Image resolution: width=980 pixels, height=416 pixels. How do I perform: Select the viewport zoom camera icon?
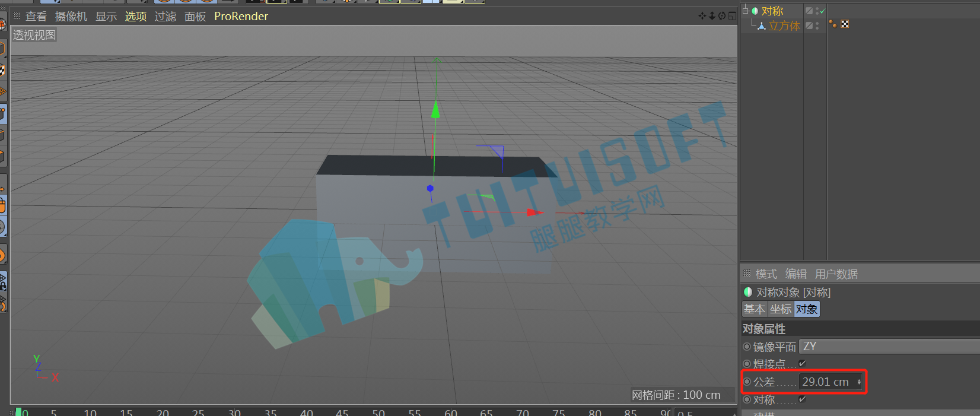[712, 16]
